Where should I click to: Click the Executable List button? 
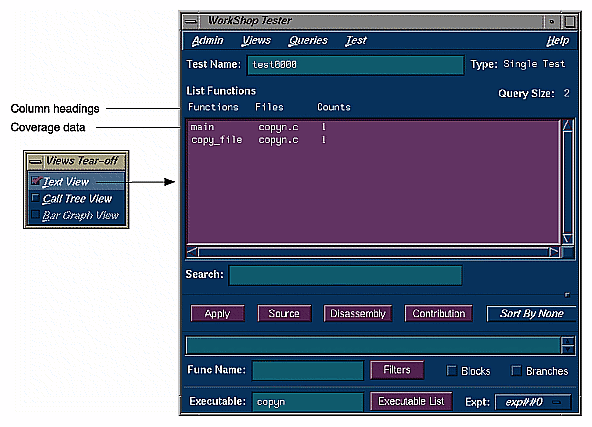click(411, 401)
